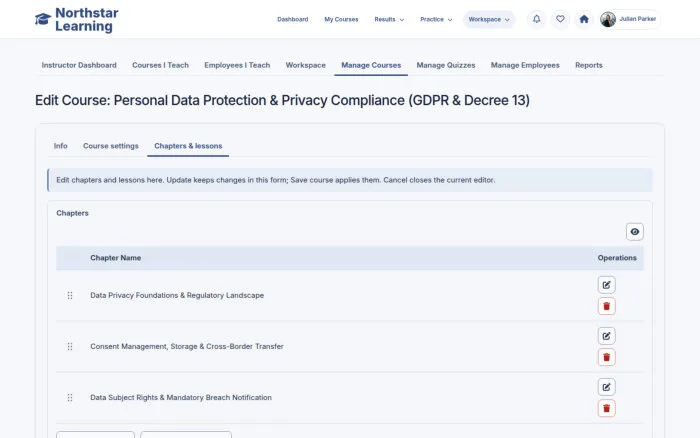
Task: Edit the Consent Management chapter
Action: (x=606, y=336)
